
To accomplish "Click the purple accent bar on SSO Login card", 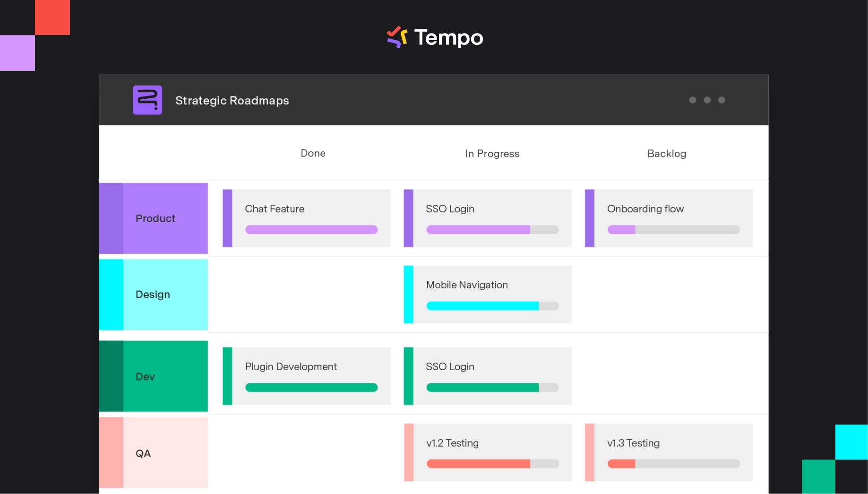I will [x=409, y=218].
